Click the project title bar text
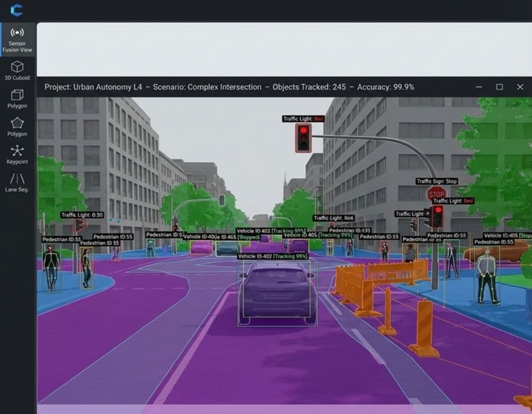This screenshot has height=414, width=532. point(229,87)
